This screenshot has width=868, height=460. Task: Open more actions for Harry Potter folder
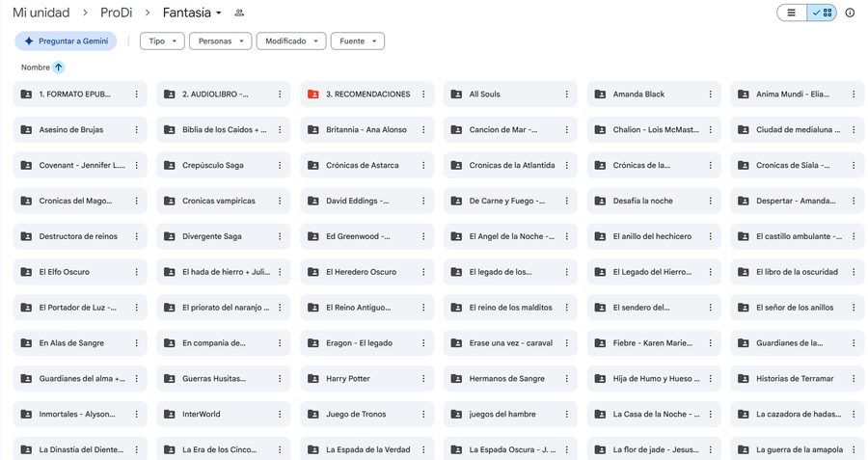423,379
